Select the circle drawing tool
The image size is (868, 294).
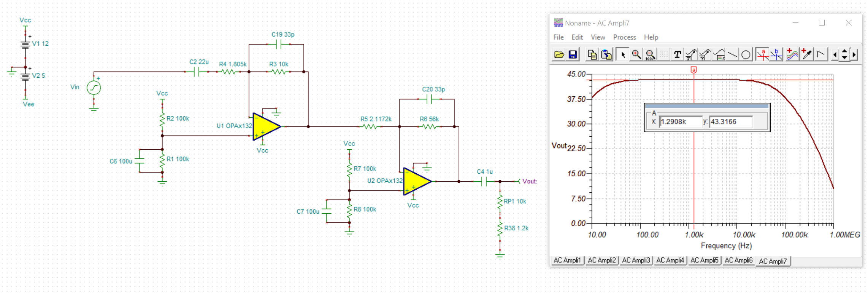point(746,55)
